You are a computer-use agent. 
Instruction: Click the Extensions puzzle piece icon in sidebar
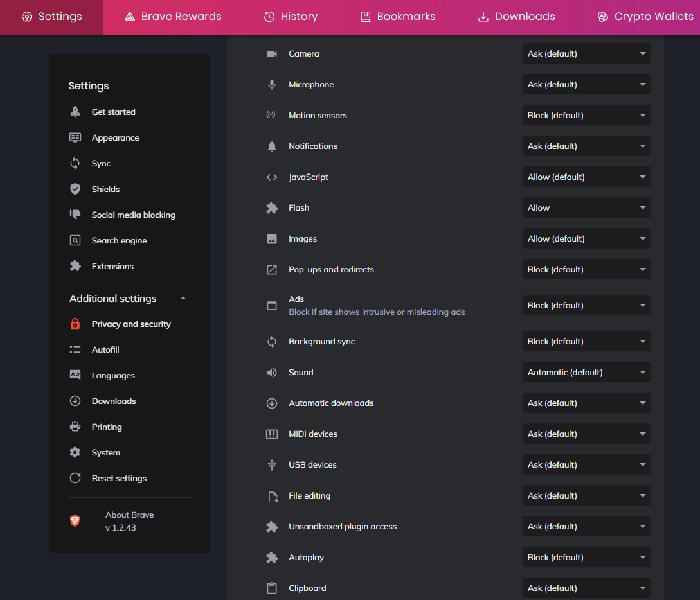75,266
